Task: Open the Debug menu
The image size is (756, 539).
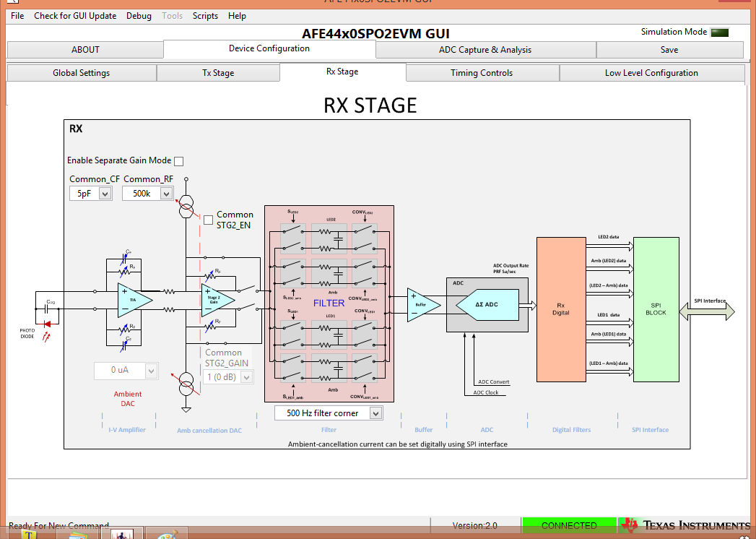Action: (139, 16)
